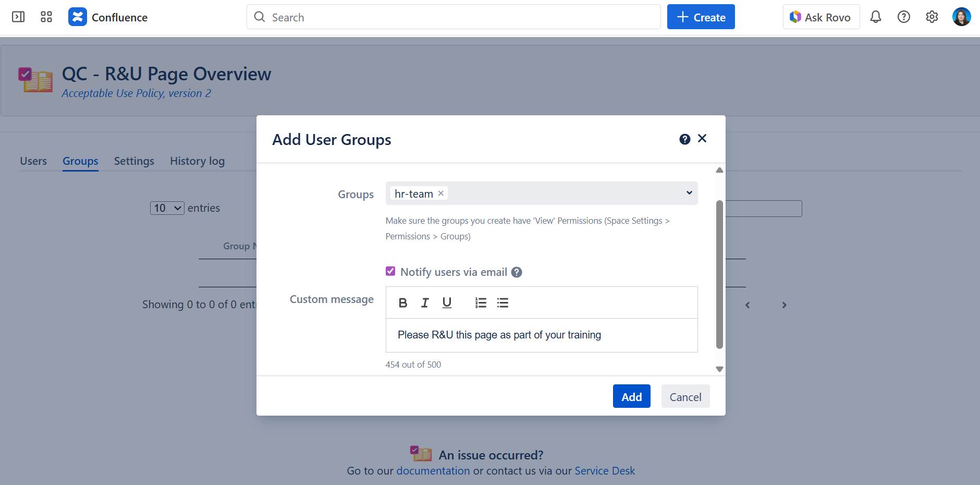Open the History log tab
Screen dimensions: 980x485
197,161
